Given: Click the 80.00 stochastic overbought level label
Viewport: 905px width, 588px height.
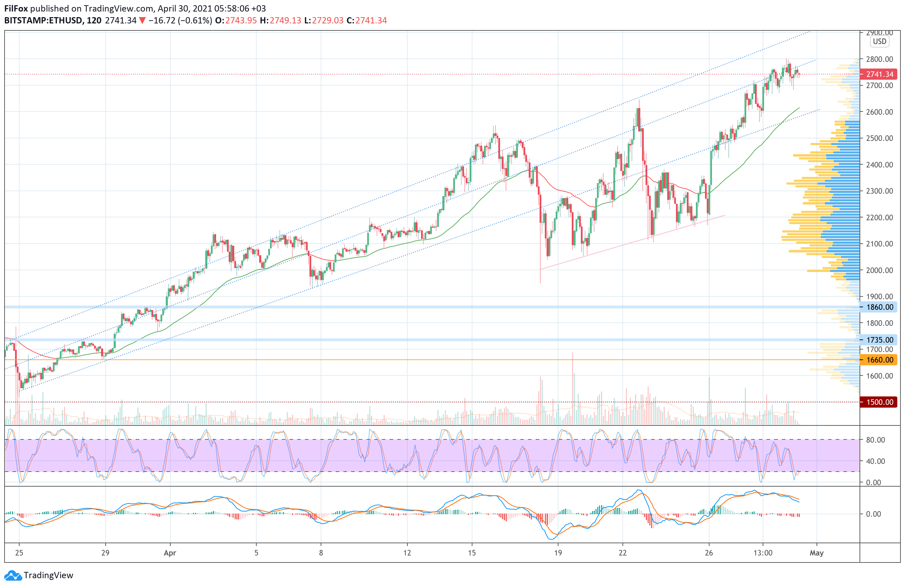Looking at the screenshot, I should tap(875, 440).
